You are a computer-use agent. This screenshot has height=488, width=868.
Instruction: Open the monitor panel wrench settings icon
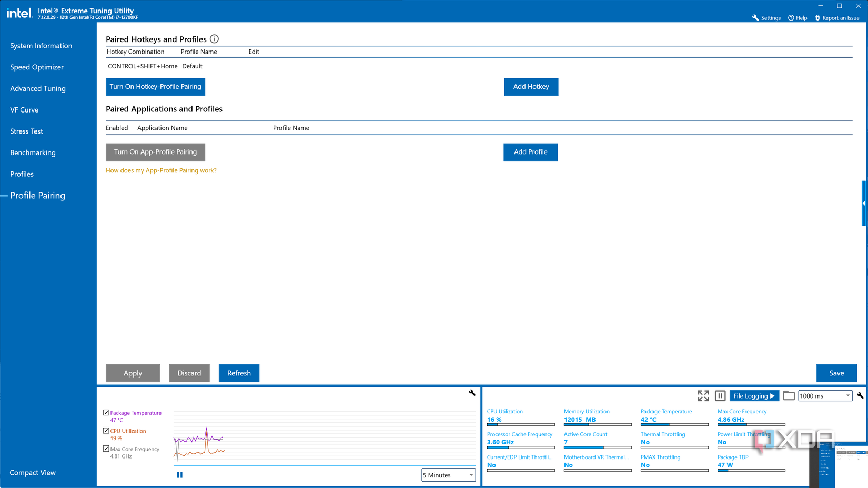coord(860,395)
